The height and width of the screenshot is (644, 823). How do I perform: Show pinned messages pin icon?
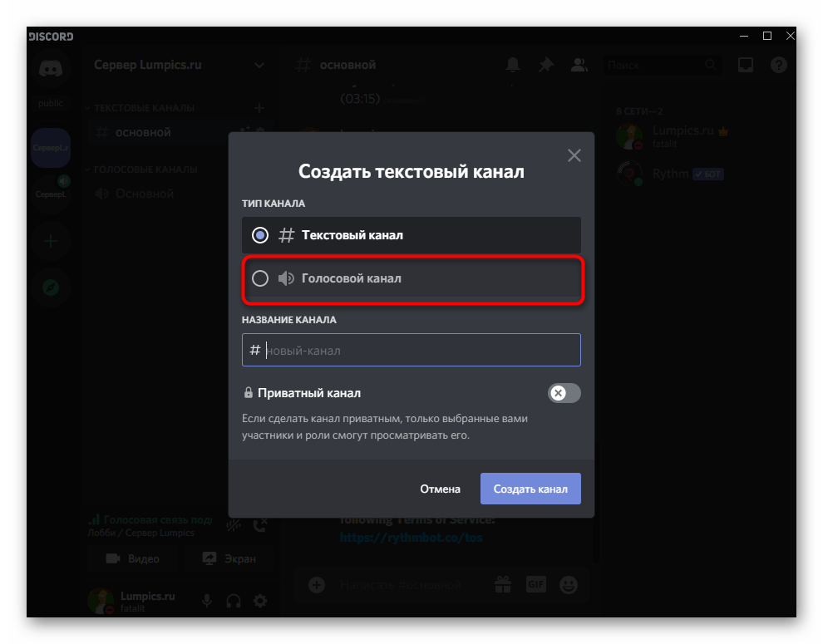pos(546,65)
